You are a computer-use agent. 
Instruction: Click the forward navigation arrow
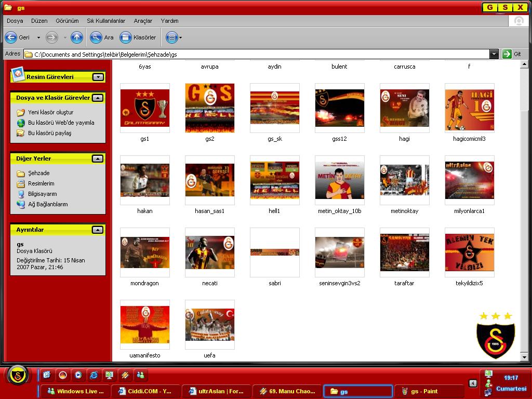(x=52, y=37)
